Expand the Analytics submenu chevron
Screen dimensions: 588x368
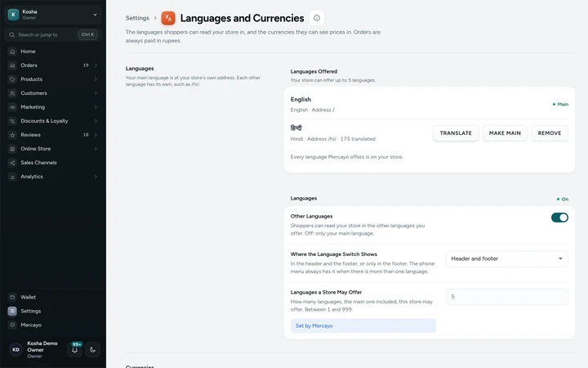(x=96, y=177)
